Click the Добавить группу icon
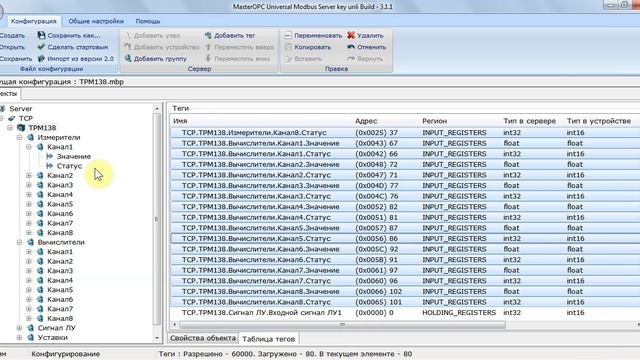The image size is (640, 360). [128, 58]
